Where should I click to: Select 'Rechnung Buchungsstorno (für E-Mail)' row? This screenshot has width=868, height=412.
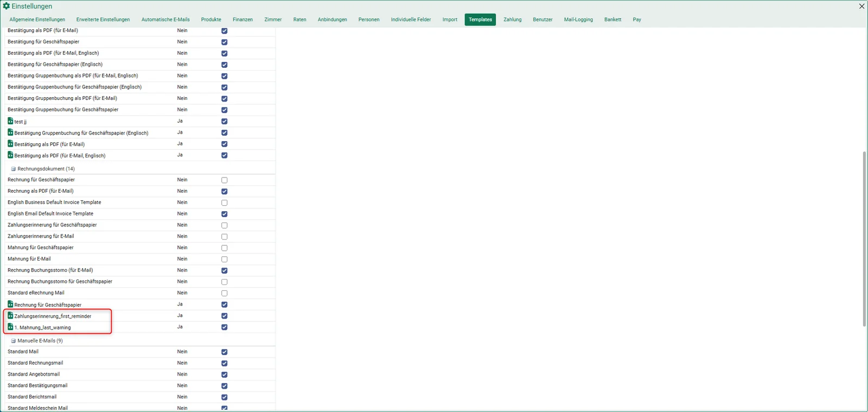click(140, 270)
